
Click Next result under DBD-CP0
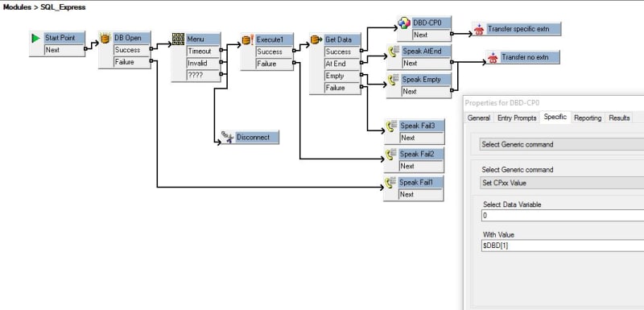click(x=431, y=35)
